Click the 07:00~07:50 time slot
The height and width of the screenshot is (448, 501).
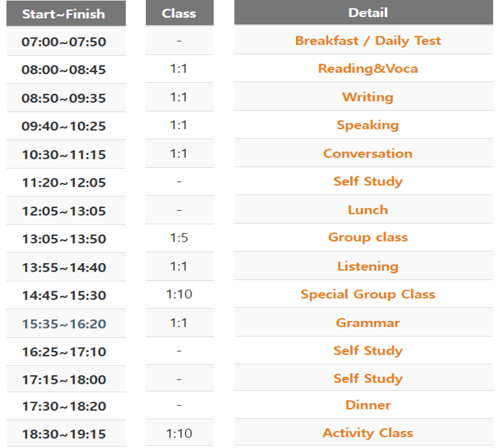(64, 41)
